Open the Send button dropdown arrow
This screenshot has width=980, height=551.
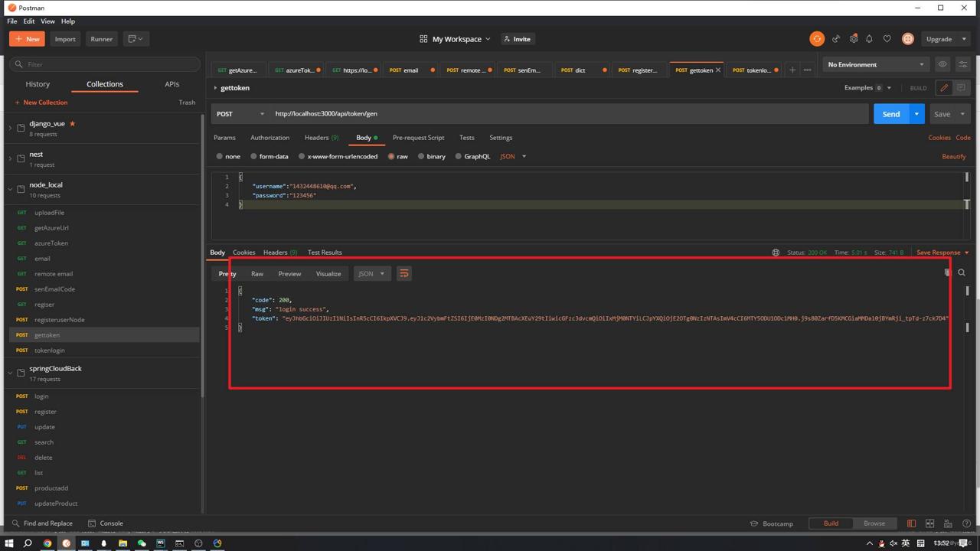point(916,114)
